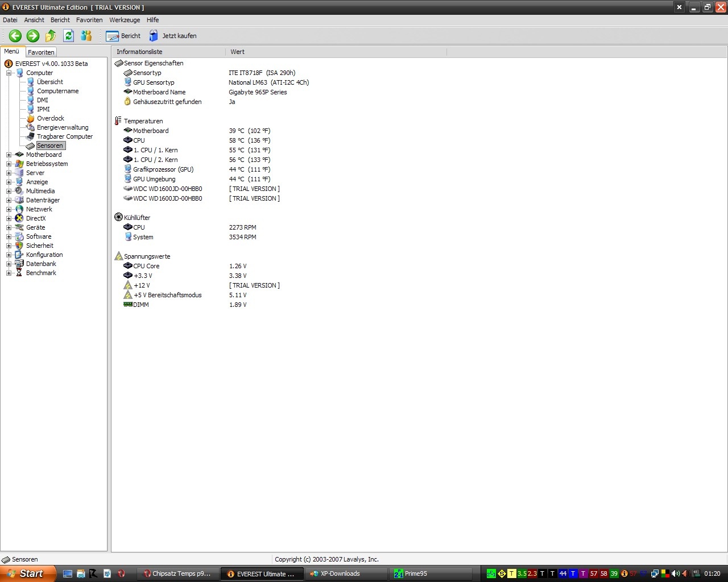
Task: Expand the Datenträger tree node
Action: pos(9,200)
